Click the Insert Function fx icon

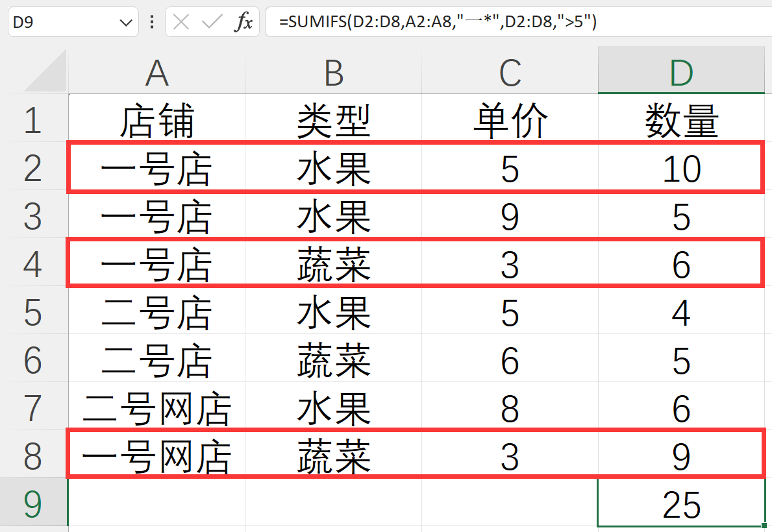point(243,23)
